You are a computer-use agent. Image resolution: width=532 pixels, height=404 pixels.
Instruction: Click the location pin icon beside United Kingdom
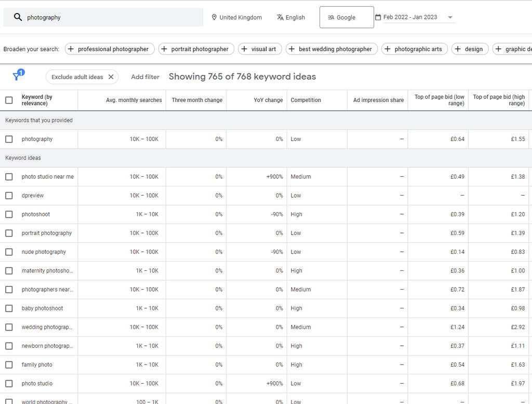coord(214,17)
